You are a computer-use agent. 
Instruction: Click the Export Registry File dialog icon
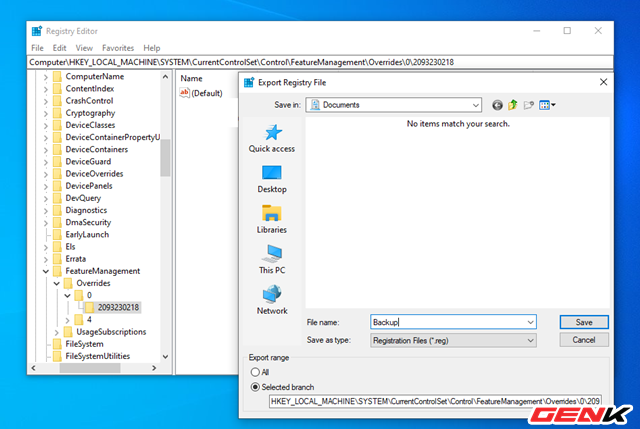point(249,82)
